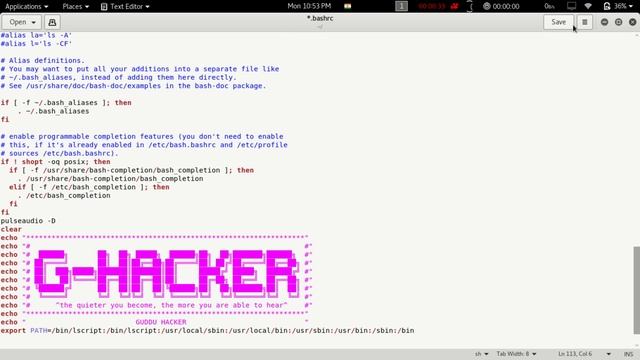This screenshot has width=640, height=360.
Task: Click the battery 36% indicator
Action: coord(615,6)
